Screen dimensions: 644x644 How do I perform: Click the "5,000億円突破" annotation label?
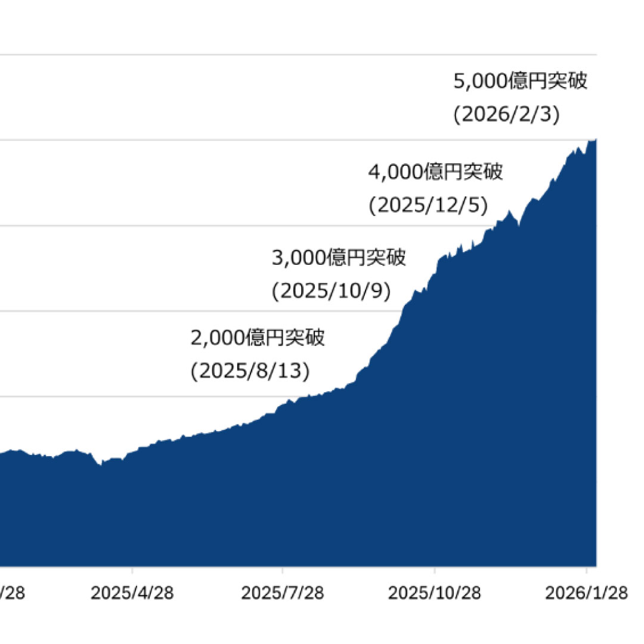point(520,81)
